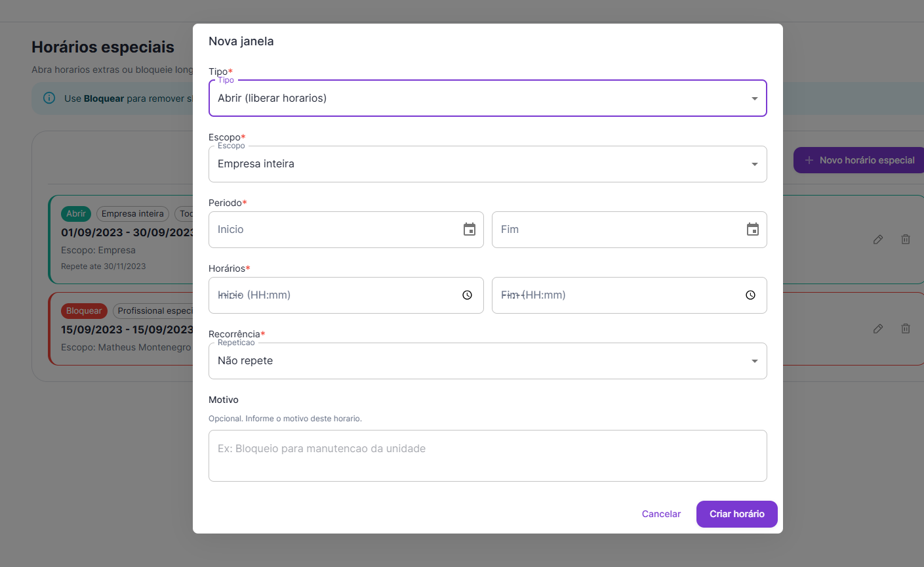Click the Escopo: Empresa text on card
This screenshot has width=924, height=567.
tap(98, 250)
